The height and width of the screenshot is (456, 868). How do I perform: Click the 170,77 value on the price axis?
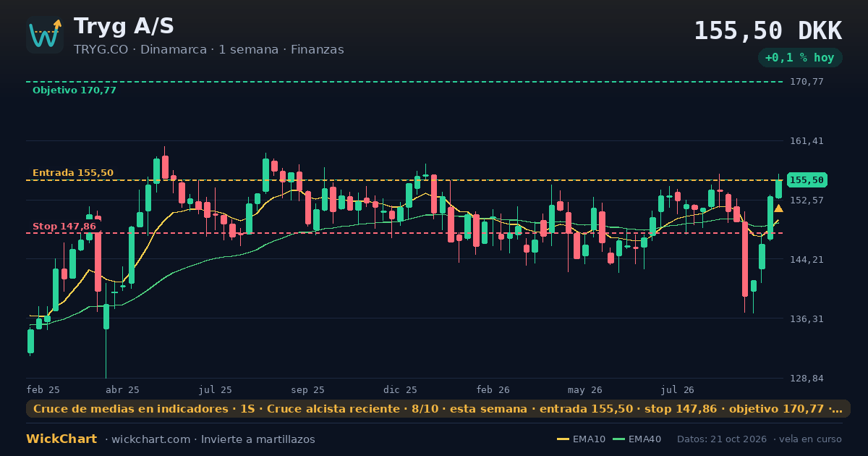(807, 82)
